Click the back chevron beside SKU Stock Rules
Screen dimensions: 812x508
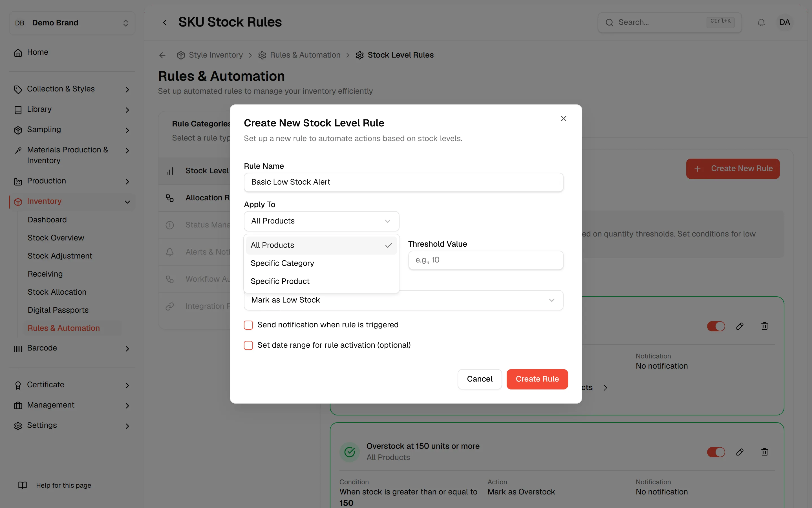point(165,23)
